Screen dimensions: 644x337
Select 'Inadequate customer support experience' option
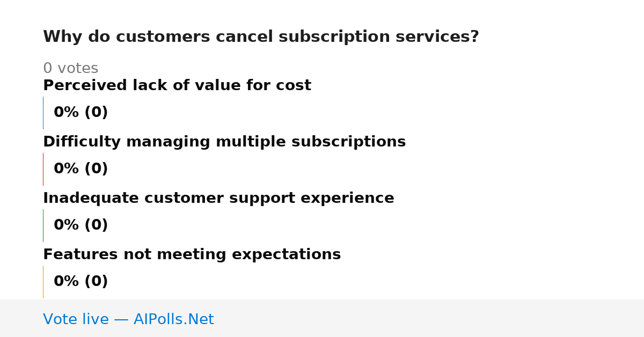(x=218, y=199)
